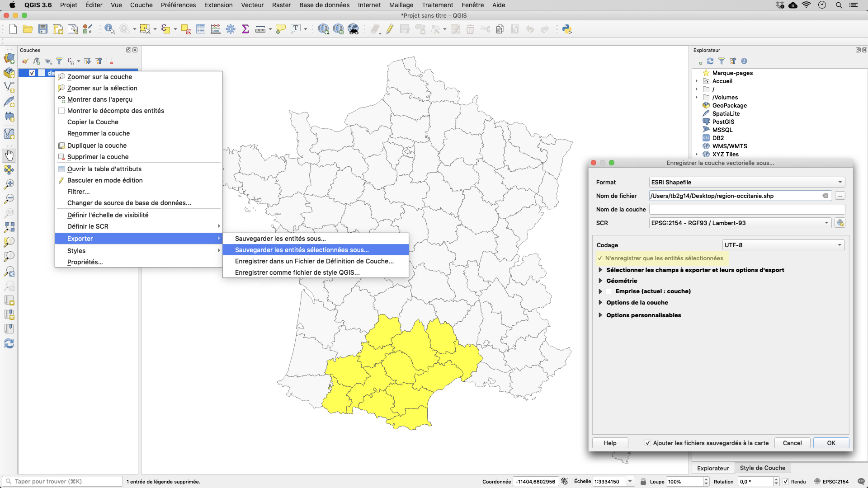This screenshot has height=488, width=868.
Task: Click the Deselect features icon
Action: 186,29
